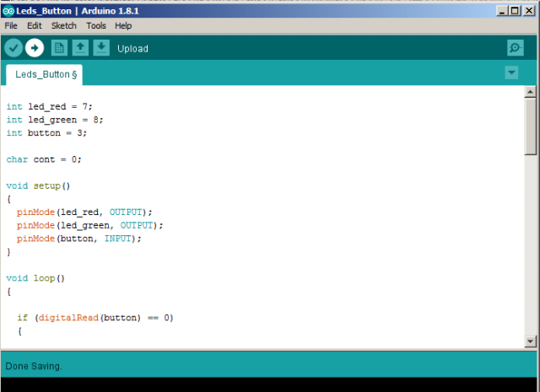540x392 pixels.
Task: Select the Leds_Button sketch tab
Action: click(x=45, y=75)
